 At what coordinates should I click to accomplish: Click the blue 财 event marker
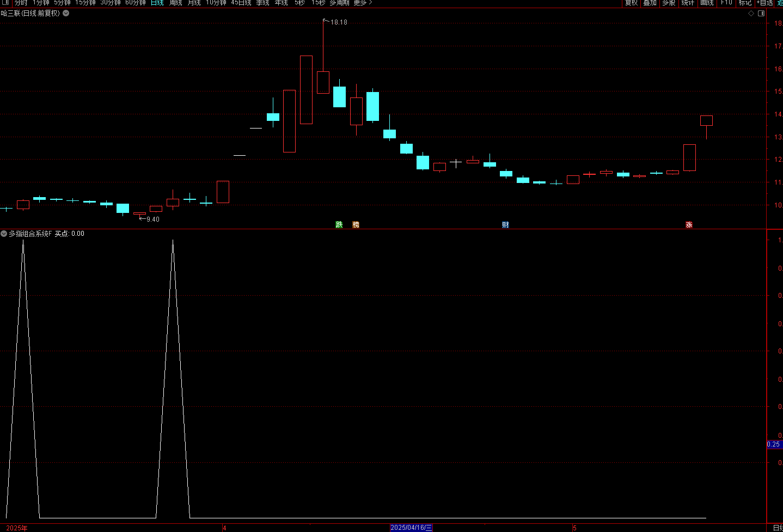505,224
